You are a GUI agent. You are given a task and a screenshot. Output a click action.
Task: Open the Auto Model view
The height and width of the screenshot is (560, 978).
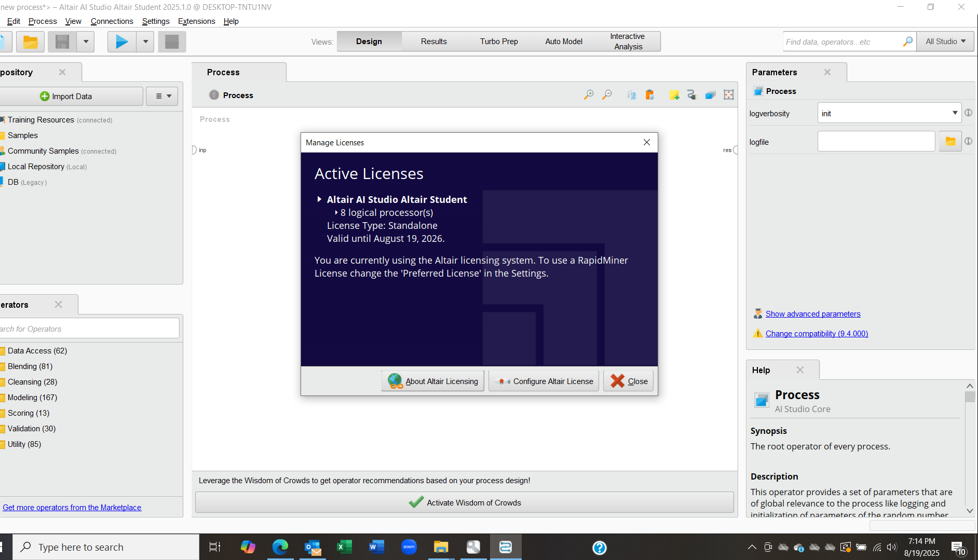click(564, 42)
